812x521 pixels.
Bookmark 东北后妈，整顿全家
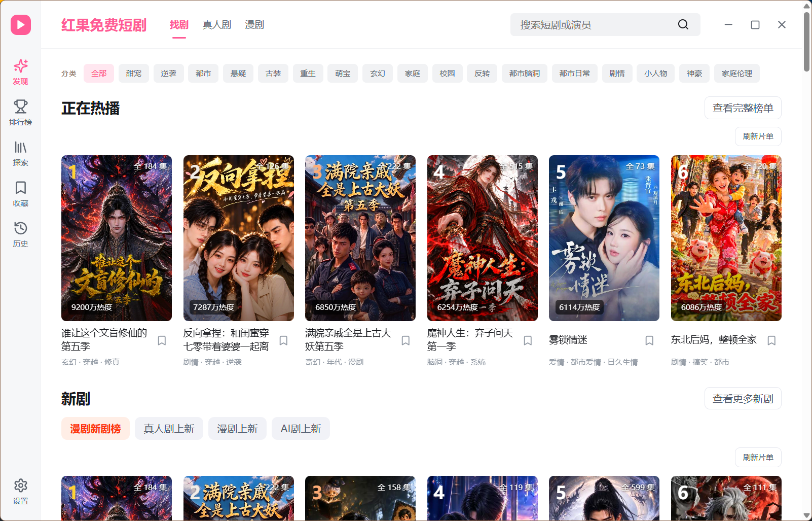(771, 340)
